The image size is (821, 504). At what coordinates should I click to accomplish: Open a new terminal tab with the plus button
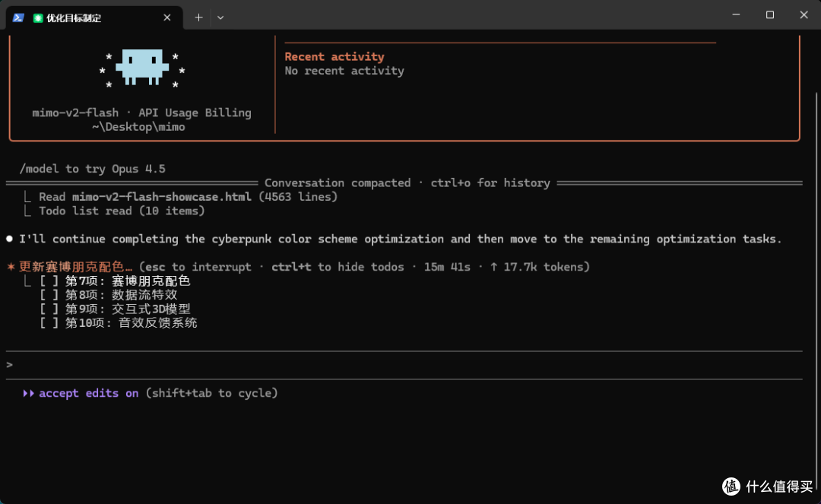198,17
